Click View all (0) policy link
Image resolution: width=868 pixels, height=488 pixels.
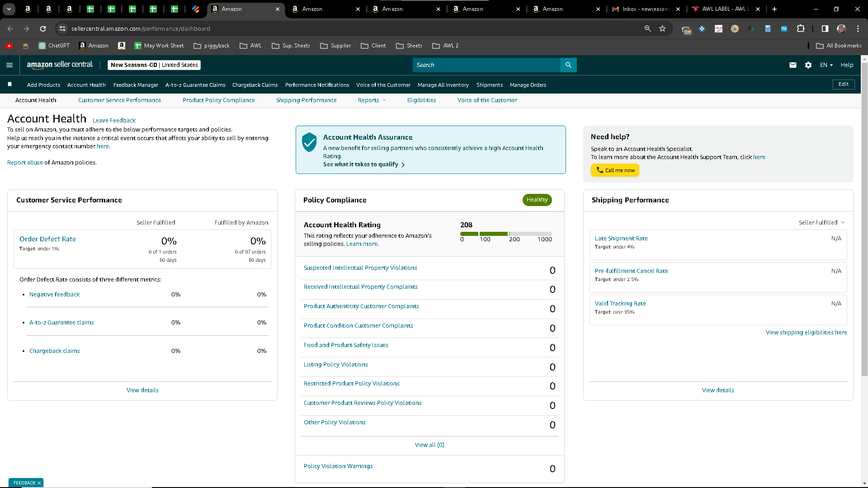point(429,445)
